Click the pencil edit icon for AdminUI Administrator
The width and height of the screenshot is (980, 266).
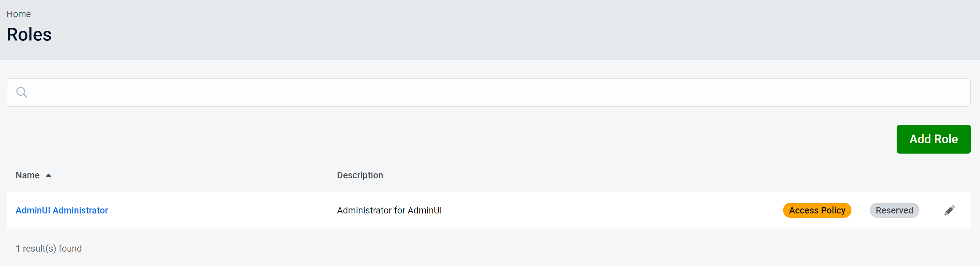(x=950, y=210)
